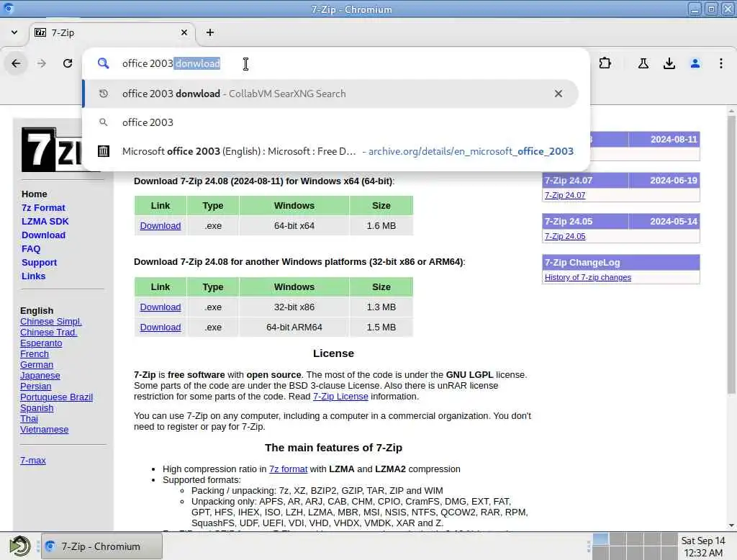The width and height of the screenshot is (737, 560).
Task: Open the 7-max link
Action: [33, 461]
